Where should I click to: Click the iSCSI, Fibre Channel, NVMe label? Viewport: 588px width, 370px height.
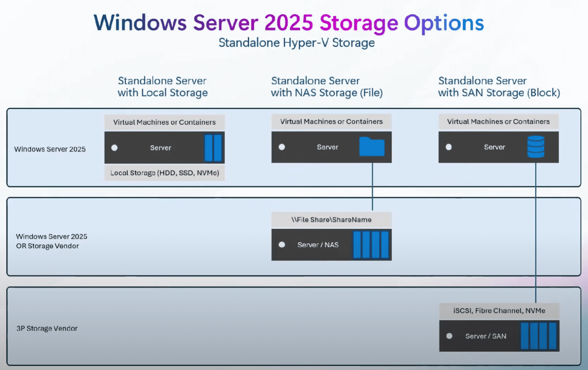tap(499, 311)
